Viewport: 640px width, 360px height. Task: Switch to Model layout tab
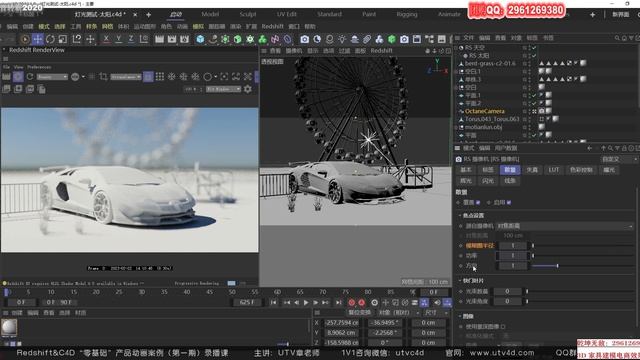[x=210, y=14]
